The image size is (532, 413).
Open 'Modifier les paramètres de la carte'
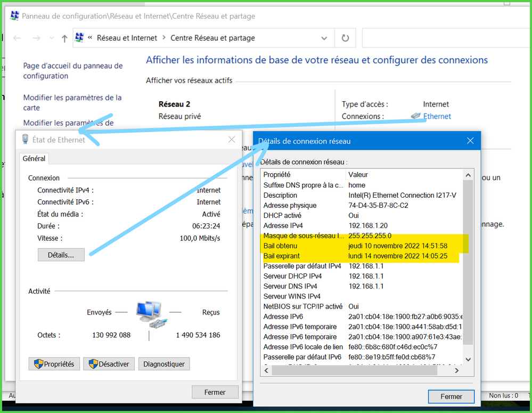(x=72, y=102)
